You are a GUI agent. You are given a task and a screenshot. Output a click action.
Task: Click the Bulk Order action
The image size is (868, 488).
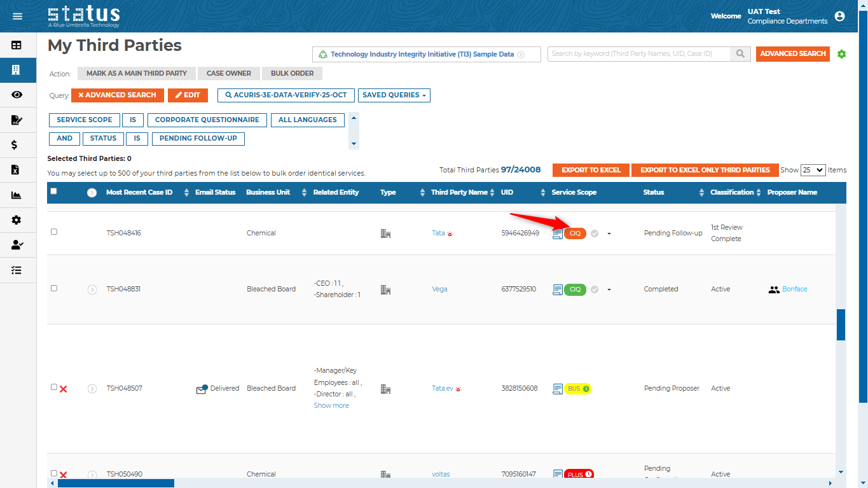[292, 73]
